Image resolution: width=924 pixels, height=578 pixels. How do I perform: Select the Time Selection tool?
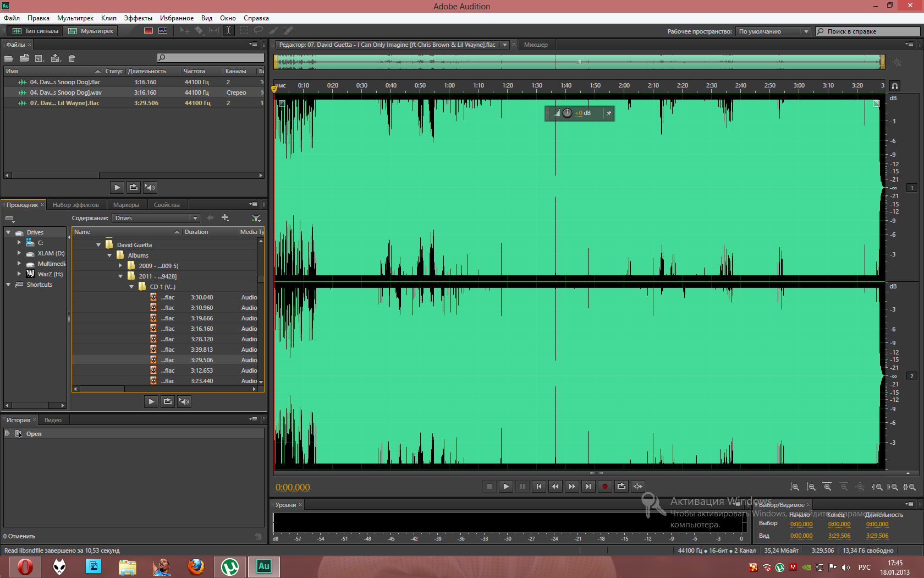(x=228, y=31)
